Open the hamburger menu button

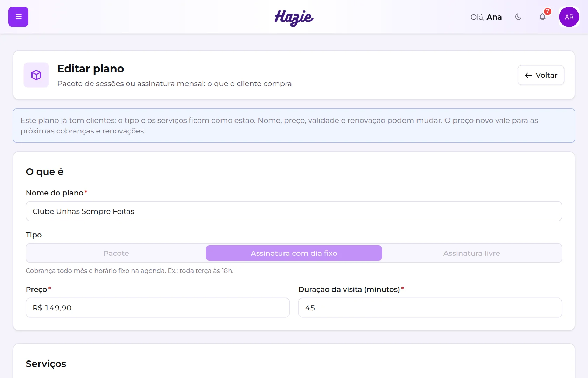[x=18, y=17]
